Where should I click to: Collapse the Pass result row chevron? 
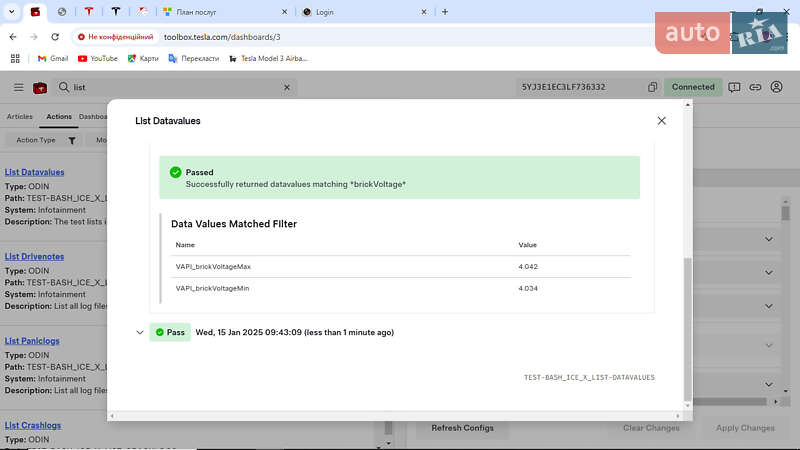click(x=140, y=332)
